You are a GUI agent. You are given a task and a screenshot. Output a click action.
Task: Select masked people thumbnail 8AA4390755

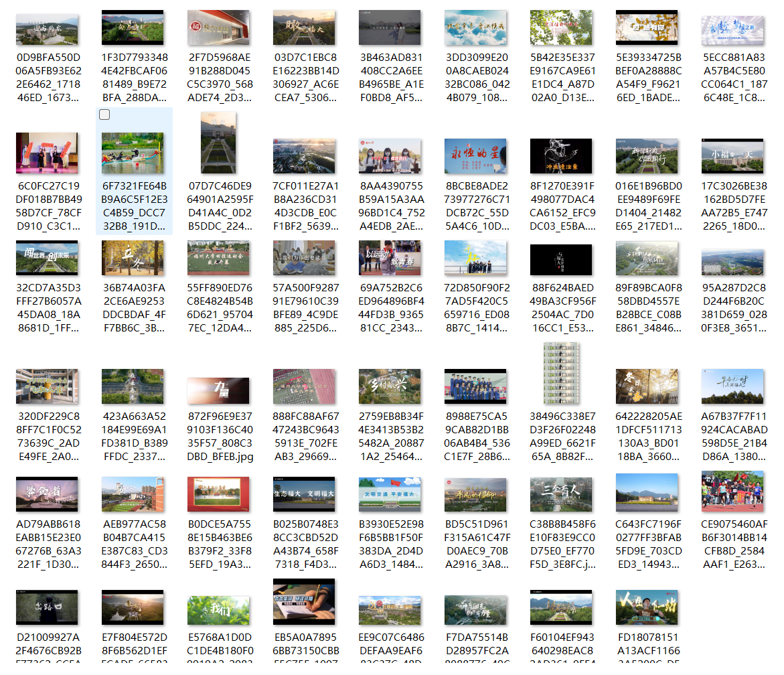click(390, 156)
